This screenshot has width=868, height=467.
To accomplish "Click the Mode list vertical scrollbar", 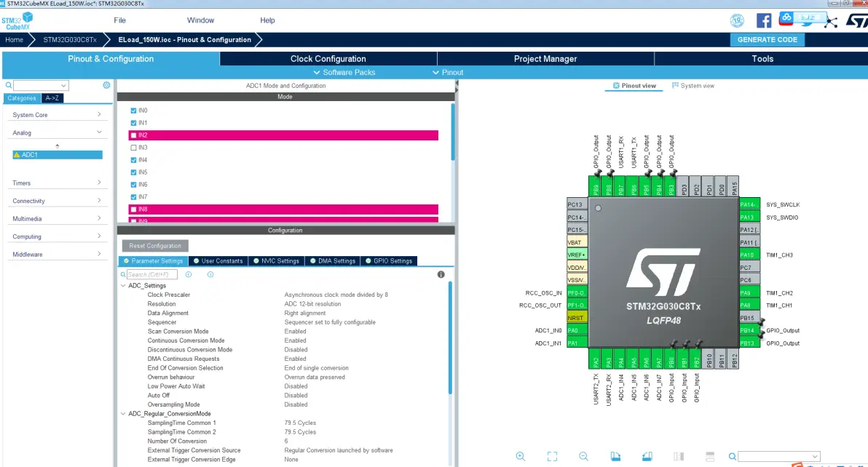I will pyautogui.click(x=453, y=132).
